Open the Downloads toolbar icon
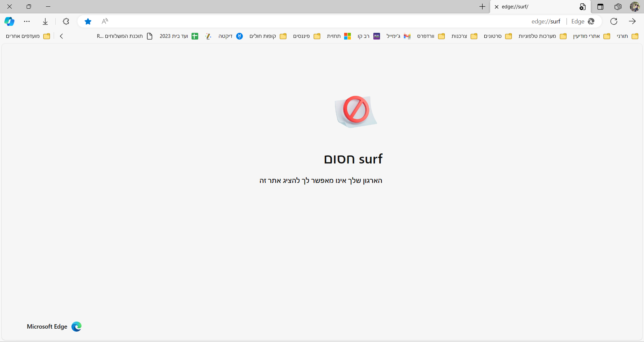The image size is (644, 342). click(45, 21)
